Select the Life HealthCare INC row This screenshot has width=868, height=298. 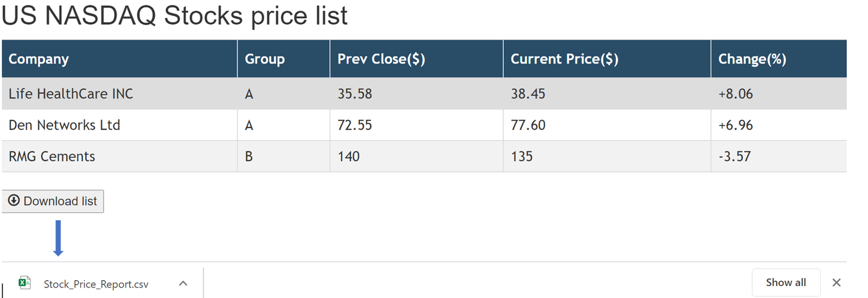(71, 94)
